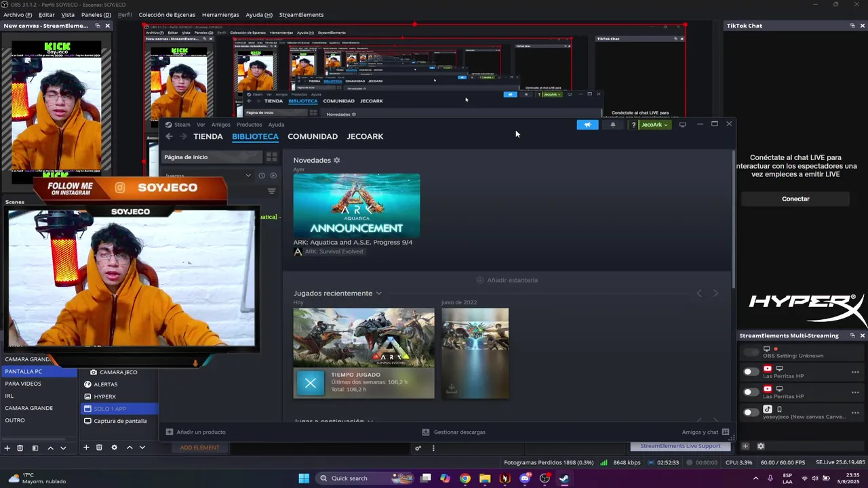Open Novedades settings gear in Steam
Image resolution: width=868 pixels, height=488 pixels.
[336, 160]
